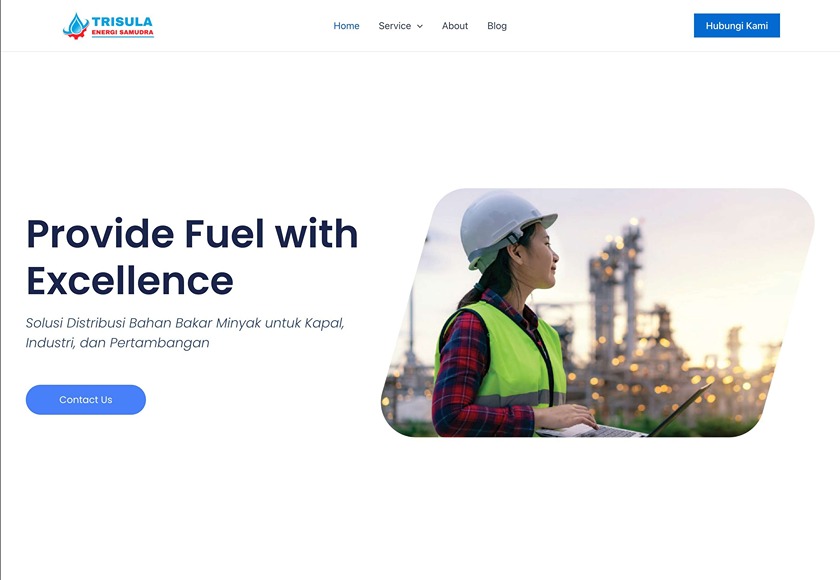
Task: Open the Service menu item
Action: pyautogui.click(x=395, y=26)
